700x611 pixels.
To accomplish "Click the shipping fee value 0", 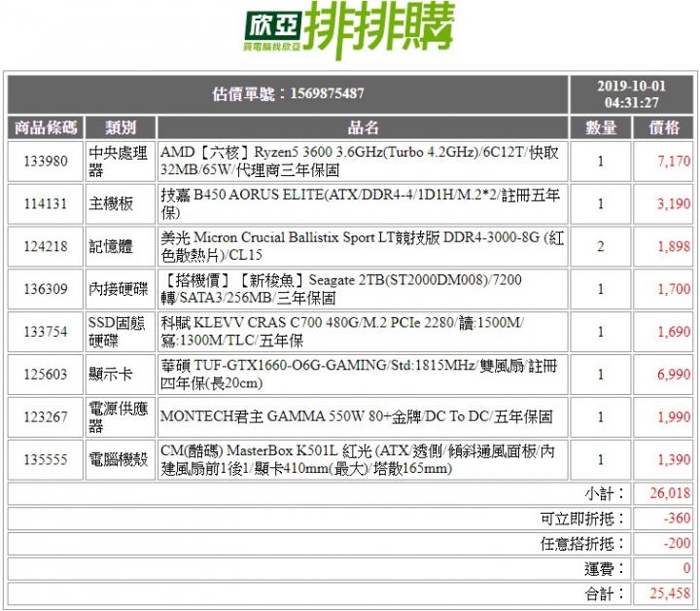I will pos(687,568).
